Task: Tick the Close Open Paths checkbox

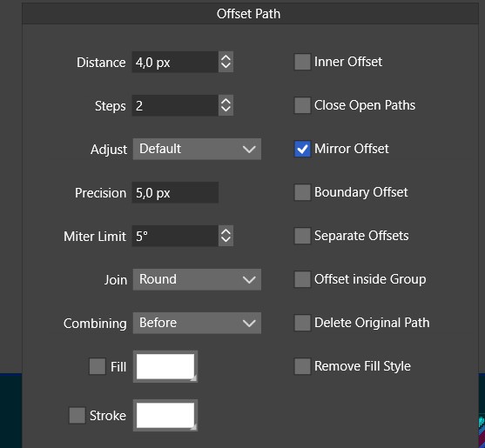Action: click(x=302, y=105)
